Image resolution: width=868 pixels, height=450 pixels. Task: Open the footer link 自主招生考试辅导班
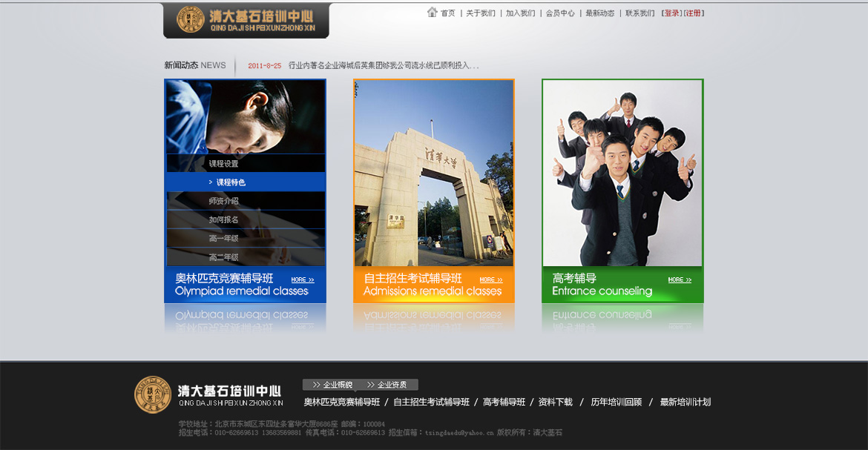point(431,403)
